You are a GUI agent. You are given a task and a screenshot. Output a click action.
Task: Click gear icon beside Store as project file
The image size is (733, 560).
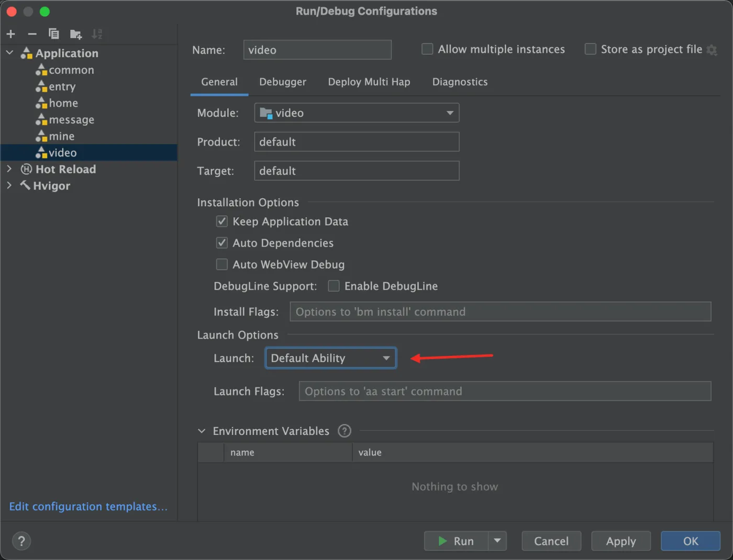[x=712, y=50]
